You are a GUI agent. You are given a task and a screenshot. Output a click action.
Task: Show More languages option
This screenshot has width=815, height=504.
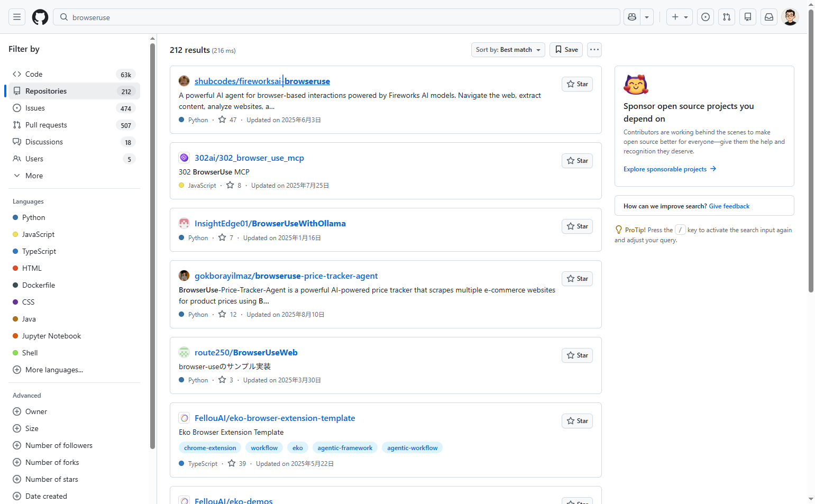[x=74, y=370]
